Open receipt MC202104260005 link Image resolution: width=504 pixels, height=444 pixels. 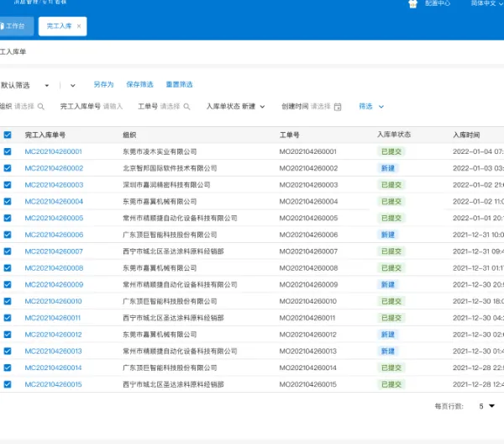point(54,218)
